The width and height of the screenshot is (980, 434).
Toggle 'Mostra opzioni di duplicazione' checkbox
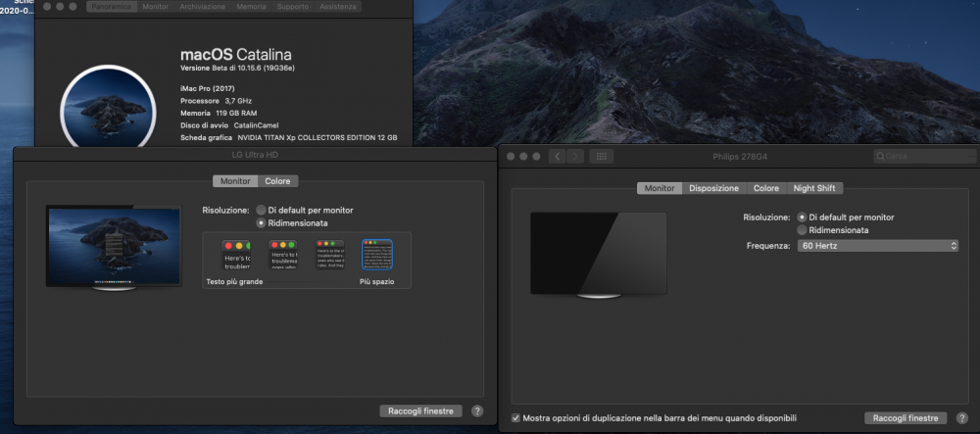click(515, 417)
